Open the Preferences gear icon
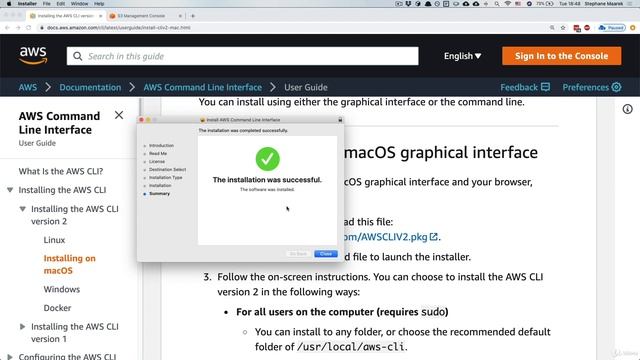 pyautogui.click(x=616, y=87)
